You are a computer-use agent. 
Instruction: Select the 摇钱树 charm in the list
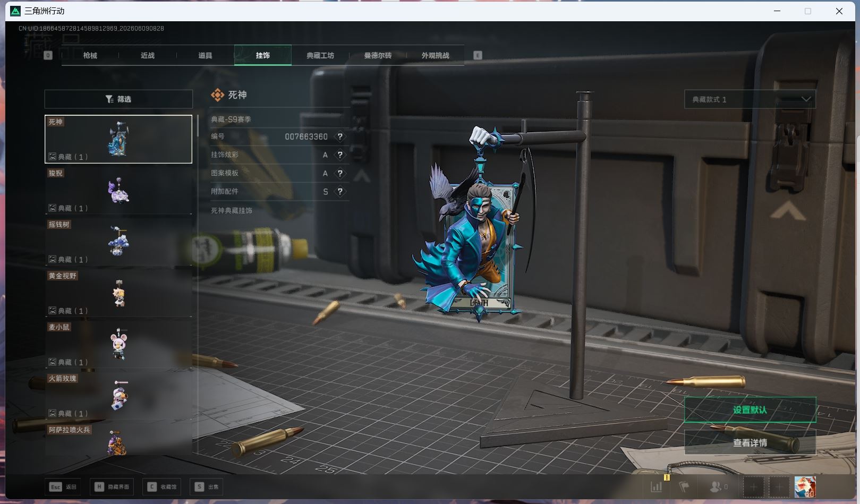pos(118,242)
